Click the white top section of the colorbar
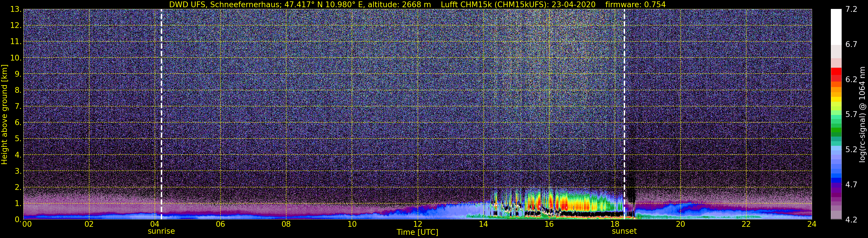Viewport: 868px width, 238px height. [836, 27]
